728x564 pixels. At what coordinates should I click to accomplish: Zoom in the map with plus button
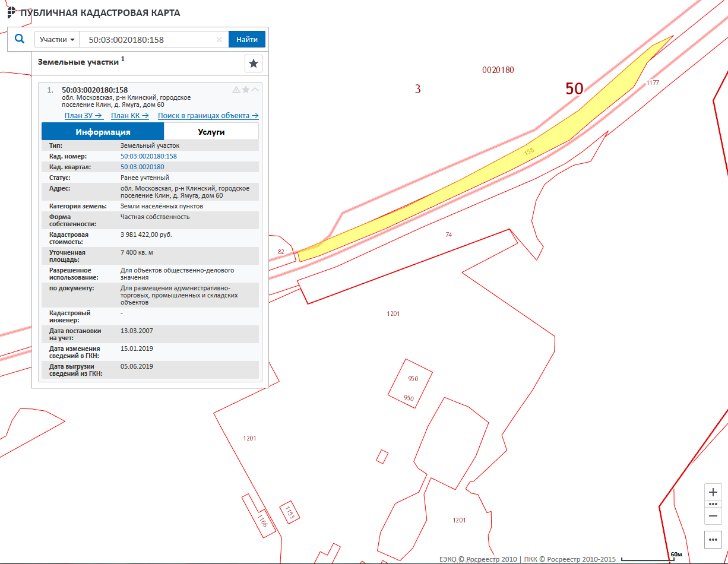point(713,493)
